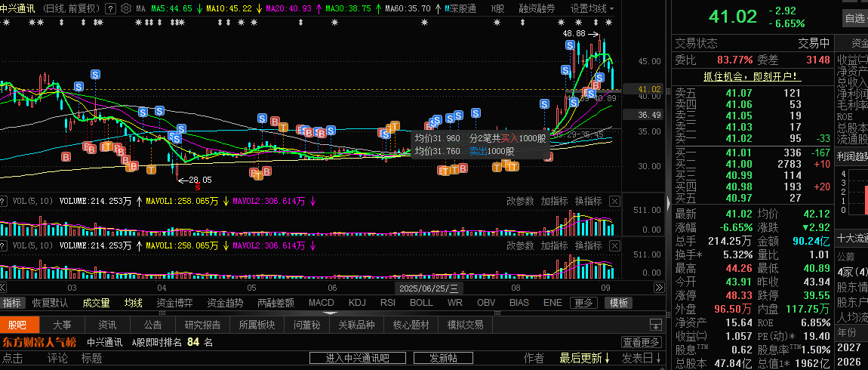Open chart settings gear icon
Image resolution: width=868 pixels, height=370 pixels.
[x=126, y=9]
